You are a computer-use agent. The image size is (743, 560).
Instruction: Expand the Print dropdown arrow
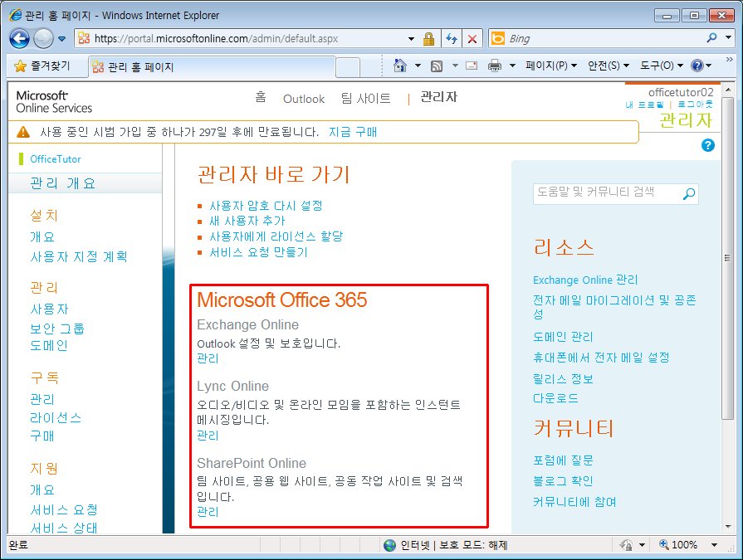(x=512, y=66)
